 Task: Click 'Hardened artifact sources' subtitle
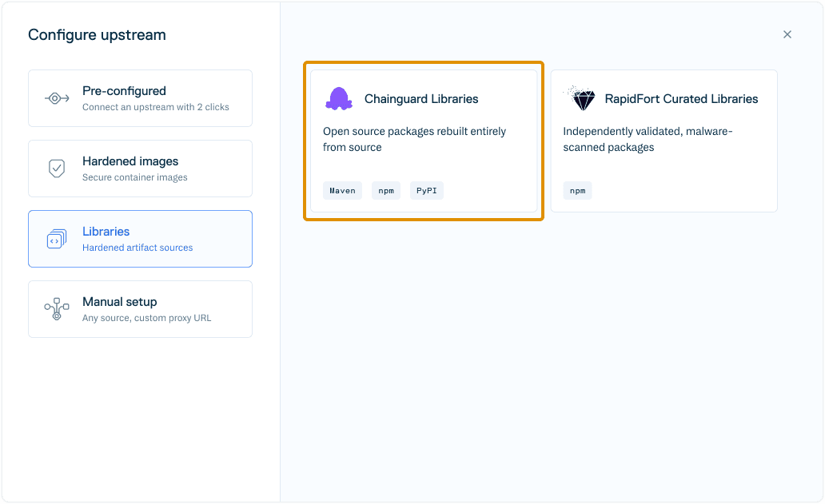[137, 248]
